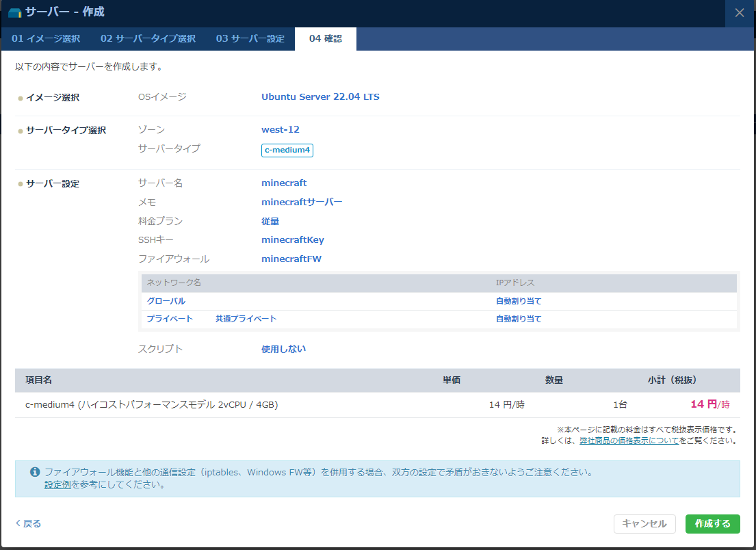The width and height of the screenshot is (756, 550).
Task: Select the 共通プライベート network entry
Action: click(246, 319)
